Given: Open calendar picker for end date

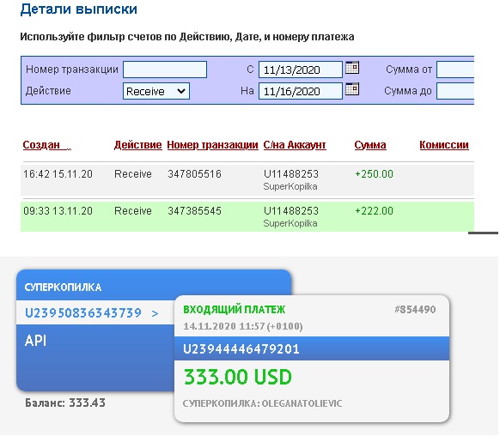Looking at the screenshot, I should tap(352, 89).
